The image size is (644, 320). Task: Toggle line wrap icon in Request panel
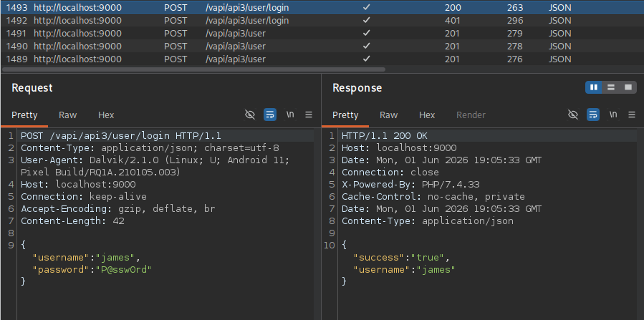270,115
